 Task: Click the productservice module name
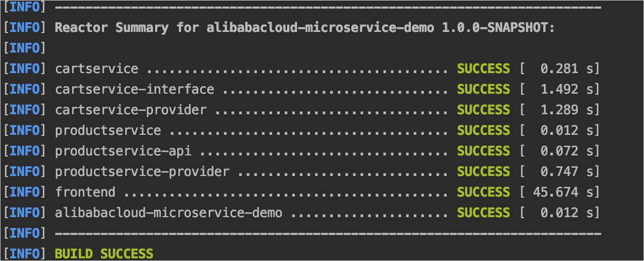coord(108,131)
